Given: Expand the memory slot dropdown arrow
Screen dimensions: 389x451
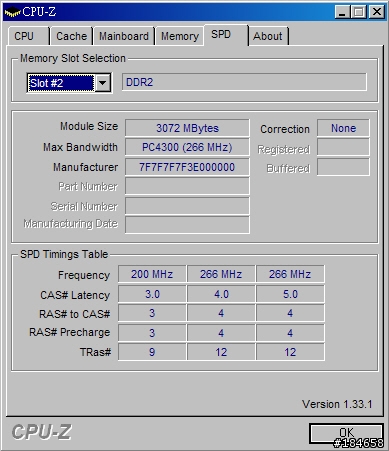Looking at the screenshot, I should (103, 83).
